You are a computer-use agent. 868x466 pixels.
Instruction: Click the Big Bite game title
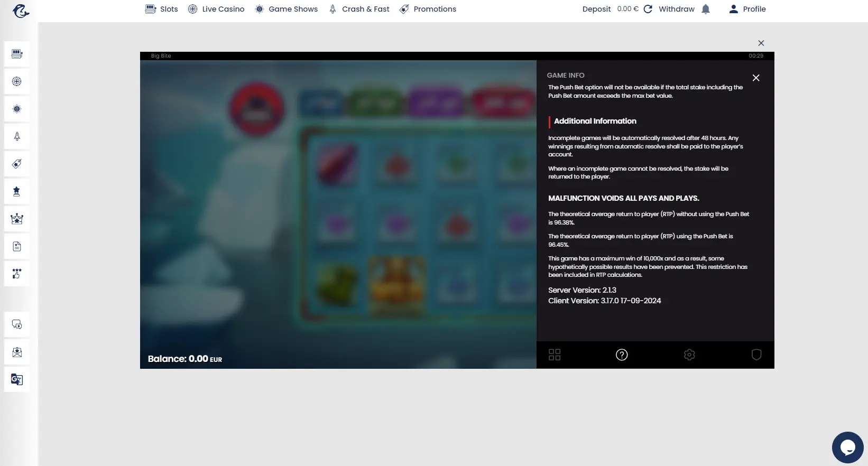pyautogui.click(x=161, y=55)
